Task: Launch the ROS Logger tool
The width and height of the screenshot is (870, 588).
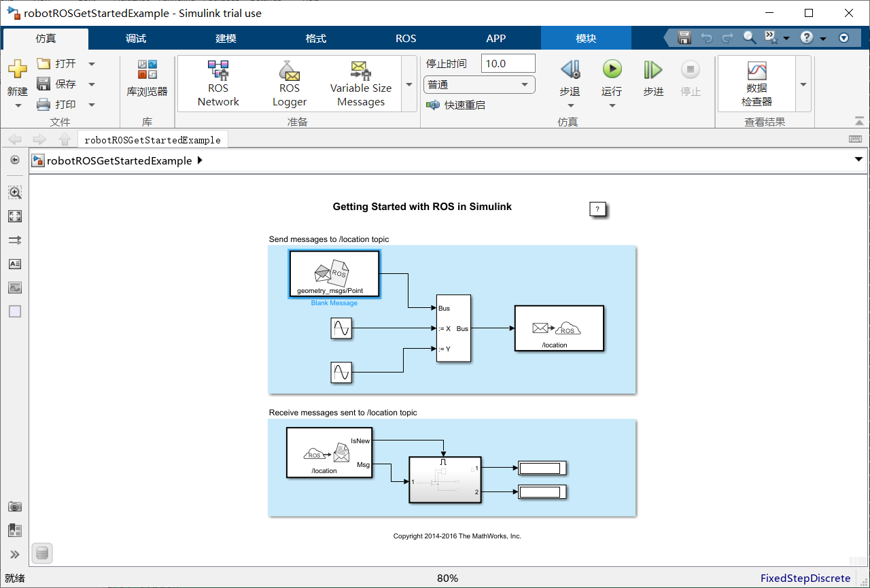Action: (x=290, y=84)
